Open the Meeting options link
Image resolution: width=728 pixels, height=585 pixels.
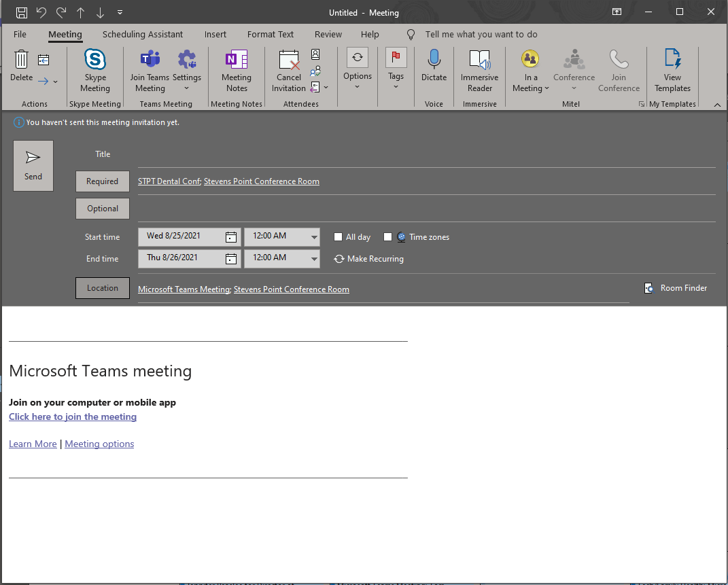pyautogui.click(x=99, y=444)
